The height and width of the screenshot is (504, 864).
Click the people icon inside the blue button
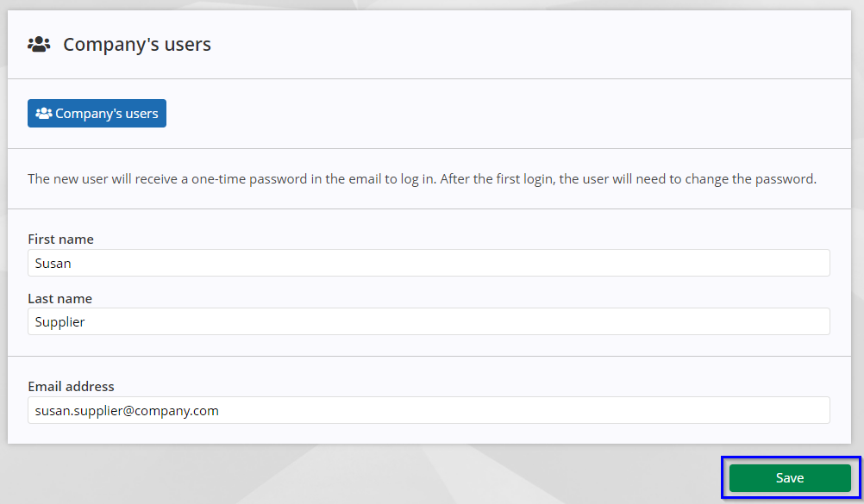tap(43, 114)
